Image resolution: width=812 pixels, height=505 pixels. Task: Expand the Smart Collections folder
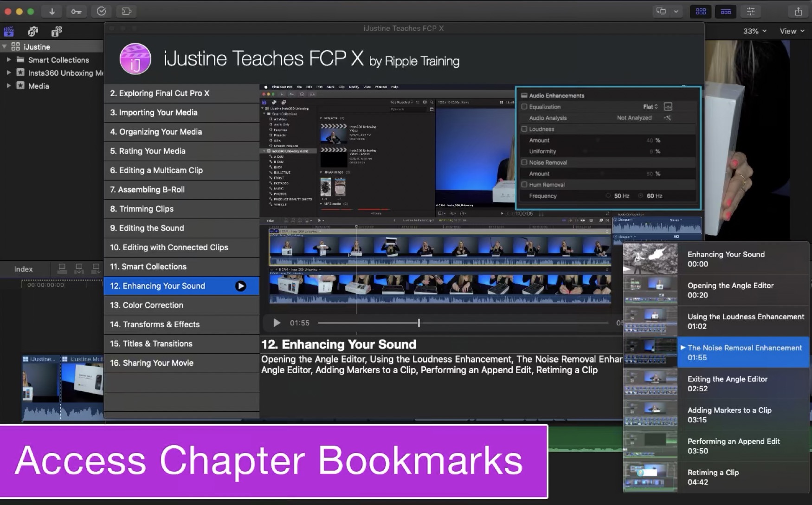pos(8,60)
